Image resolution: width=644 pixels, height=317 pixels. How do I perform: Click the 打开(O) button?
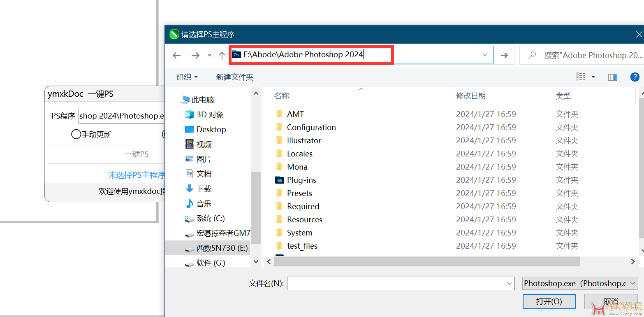[549, 301]
